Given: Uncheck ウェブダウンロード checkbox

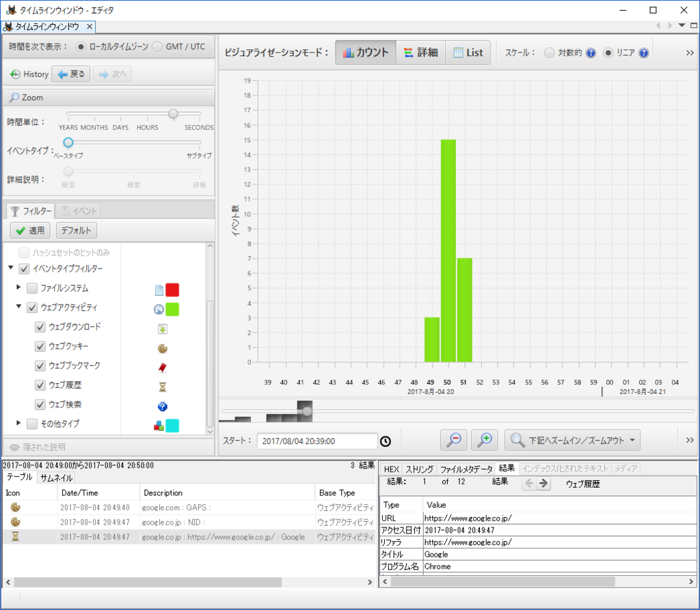Looking at the screenshot, I should [40, 327].
